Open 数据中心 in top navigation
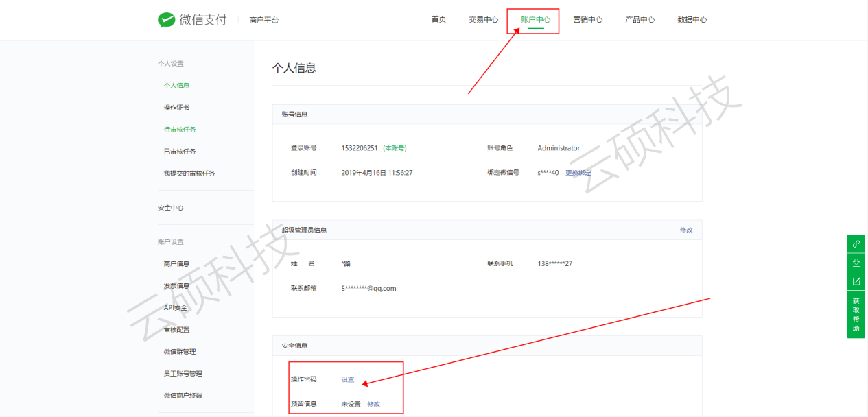Viewport: 868px width, 417px height. [x=692, y=20]
